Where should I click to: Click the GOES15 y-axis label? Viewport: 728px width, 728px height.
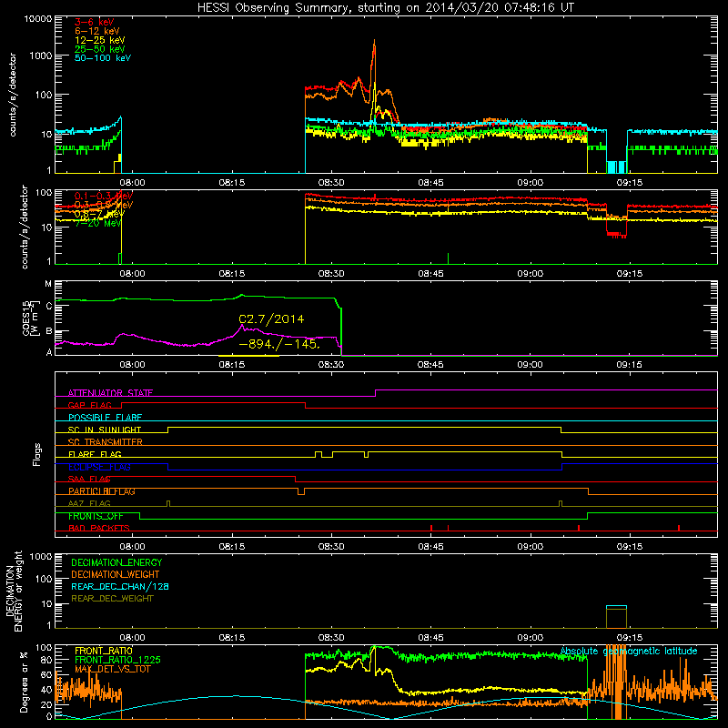point(31,318)
